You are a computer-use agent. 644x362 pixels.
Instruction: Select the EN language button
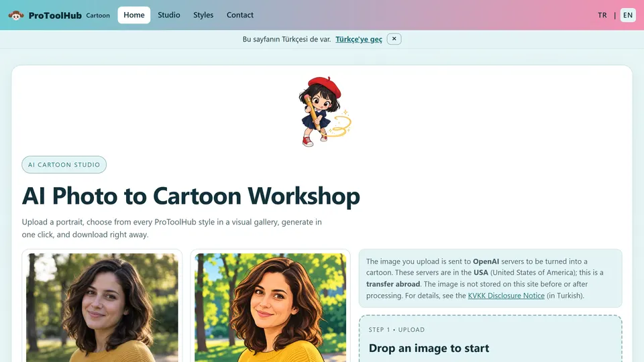tap(628, 15)
